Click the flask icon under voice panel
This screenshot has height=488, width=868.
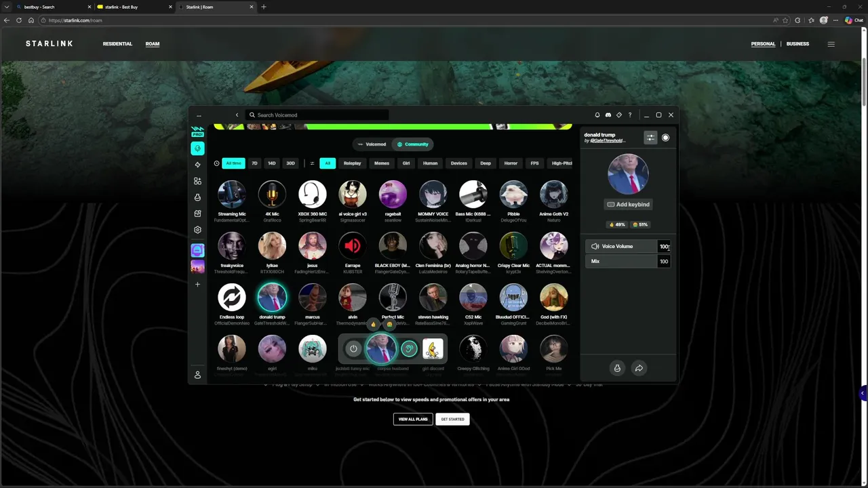617,368
